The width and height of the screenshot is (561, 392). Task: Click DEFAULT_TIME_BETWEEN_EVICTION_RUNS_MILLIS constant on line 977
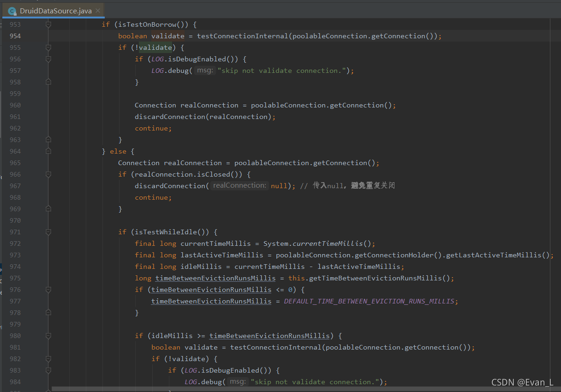pos(369,301)
